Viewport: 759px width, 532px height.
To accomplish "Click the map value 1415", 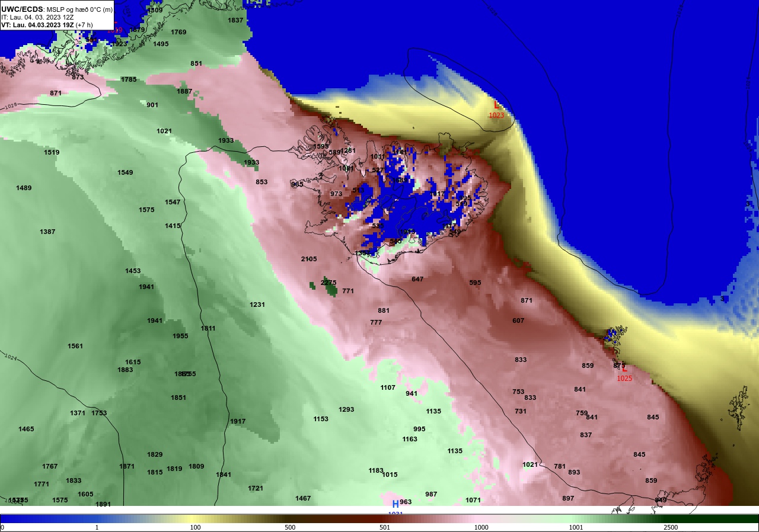I will point(173,226).
